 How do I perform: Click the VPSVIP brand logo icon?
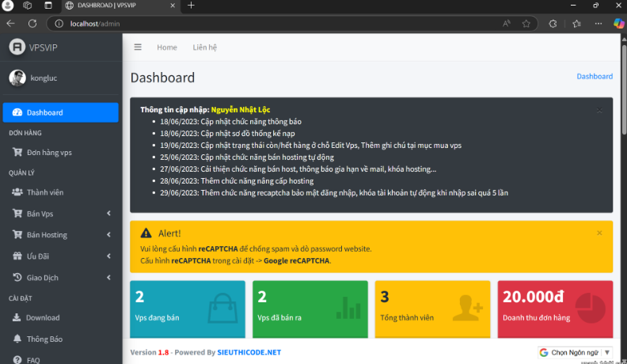point(17,47)
